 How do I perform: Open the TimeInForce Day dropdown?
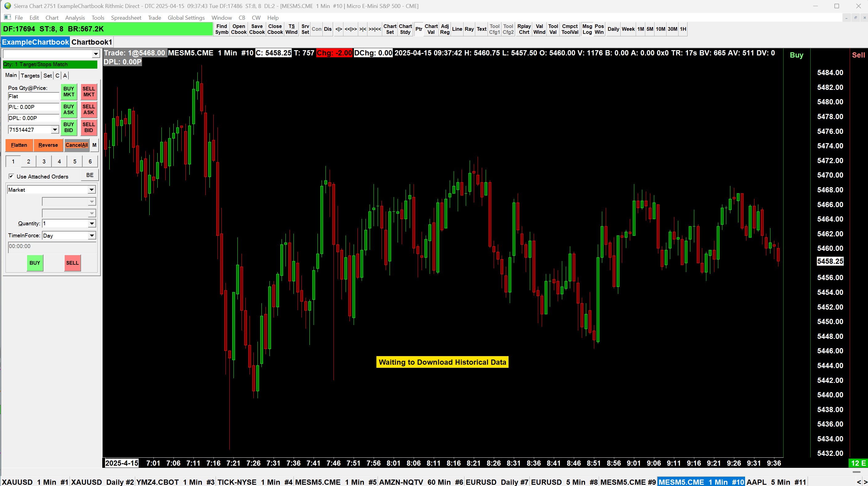91,236
